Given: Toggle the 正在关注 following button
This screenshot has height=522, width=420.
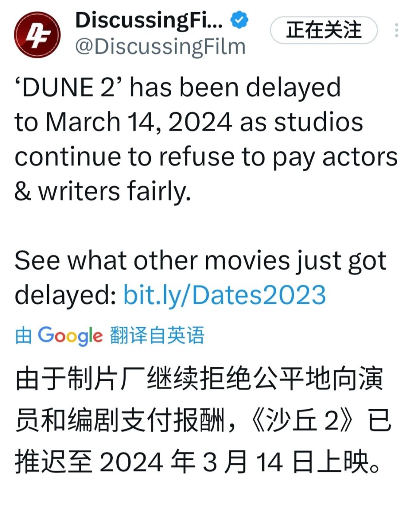Looking at the screenshot, I should [324, 31].
